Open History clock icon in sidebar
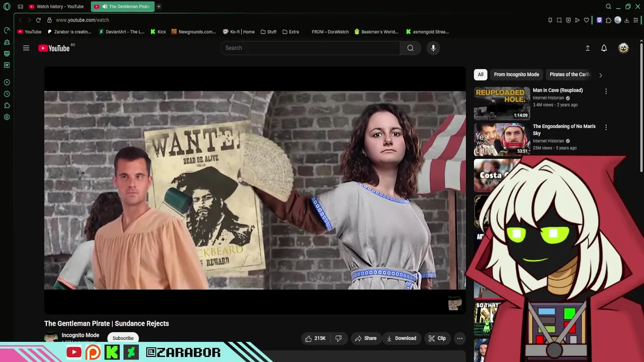Viewport: 644px width, 362px height. (7, 94)
